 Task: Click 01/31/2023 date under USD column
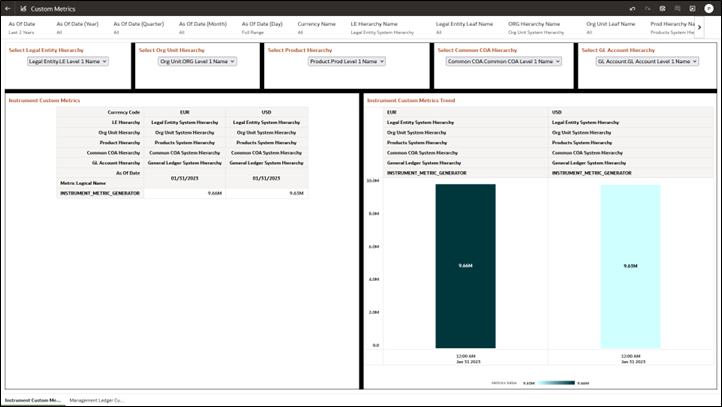(266, 178)
